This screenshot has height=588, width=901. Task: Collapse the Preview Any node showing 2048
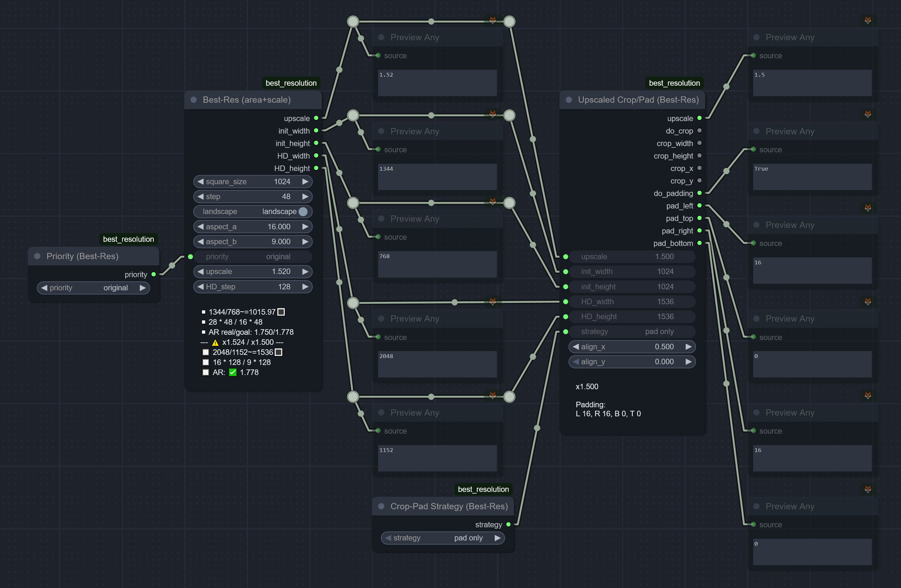pos(381,319)
